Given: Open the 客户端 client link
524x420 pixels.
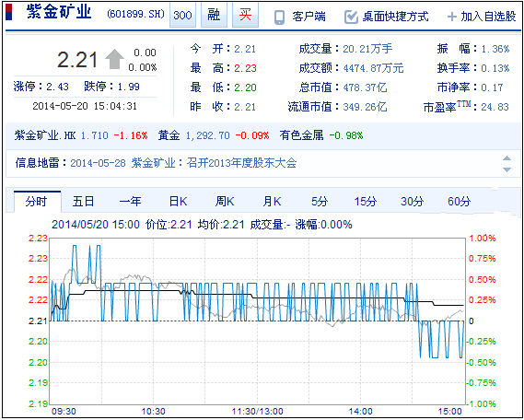Looking at the screenshot, I should pyautogui.click(x=309, y=17).
